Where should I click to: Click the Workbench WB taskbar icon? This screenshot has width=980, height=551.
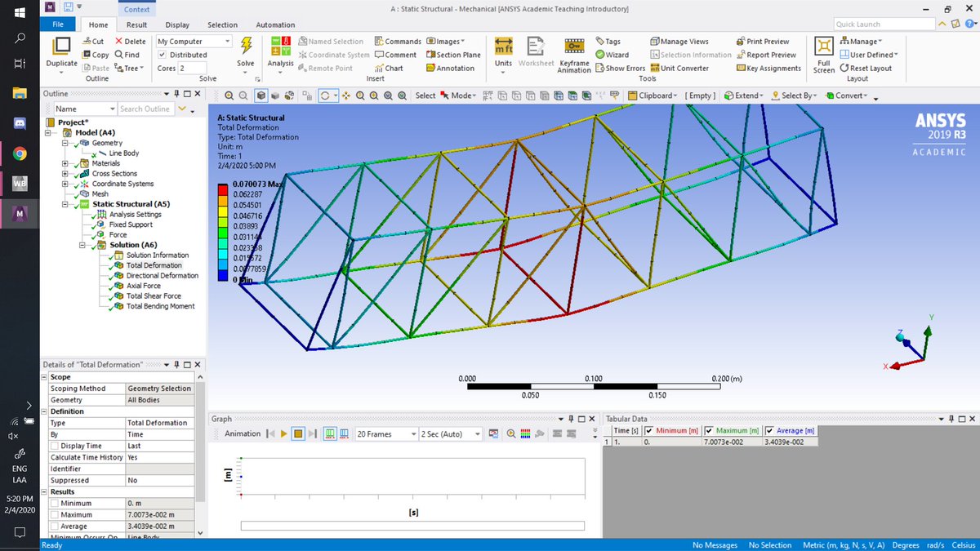20,183
